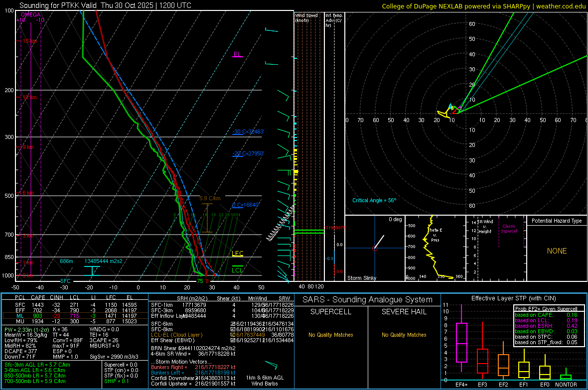The width and height of the screenshot is (588, 390).
Task: Click the "SigSvr = 2990 m3/s3" value
Action: click(114, 357)
